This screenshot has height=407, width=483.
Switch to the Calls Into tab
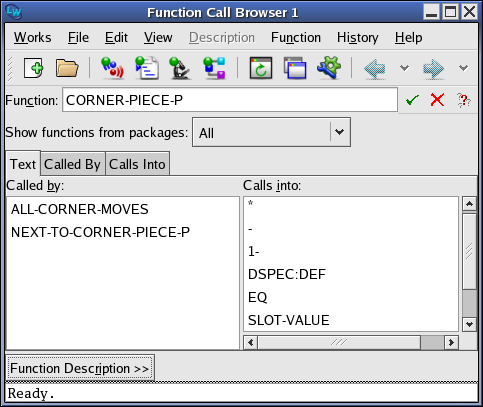point(137,164)
